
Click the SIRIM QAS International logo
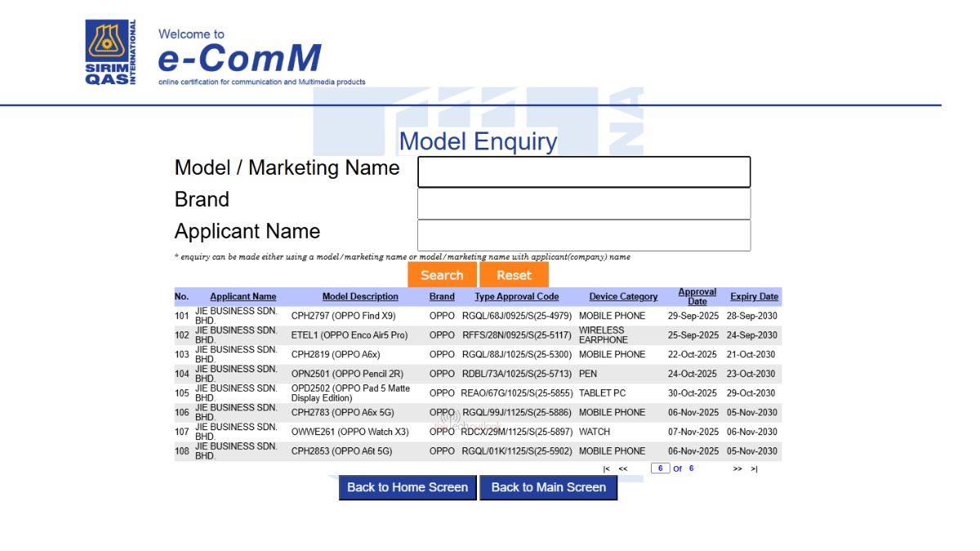(111, 52)
